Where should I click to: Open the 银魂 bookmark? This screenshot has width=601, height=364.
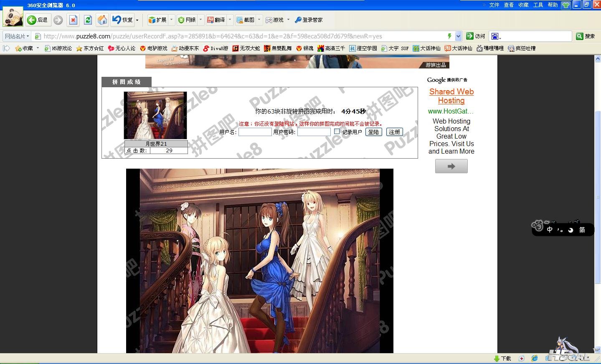304,48
